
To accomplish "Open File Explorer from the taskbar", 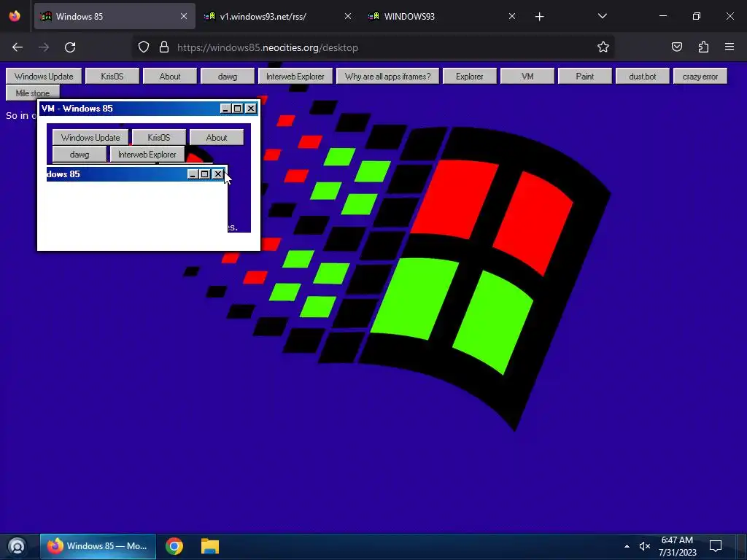I will 209,546.
